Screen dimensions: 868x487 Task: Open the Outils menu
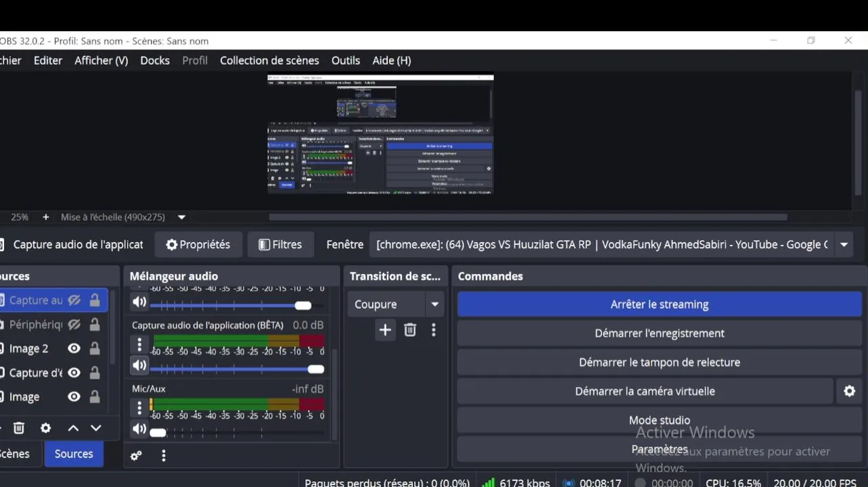[346, 60]
